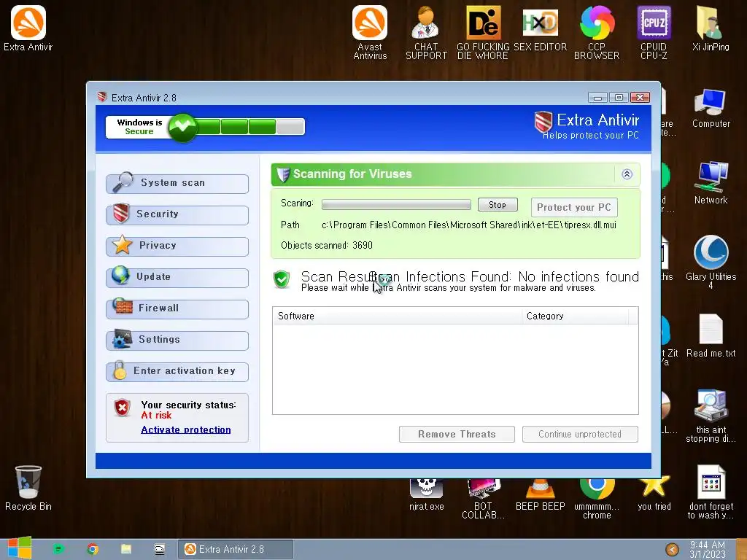747x560 pixels.
Task: Open the 'this aint stopping di...' icon
Action: click(711, 416)
